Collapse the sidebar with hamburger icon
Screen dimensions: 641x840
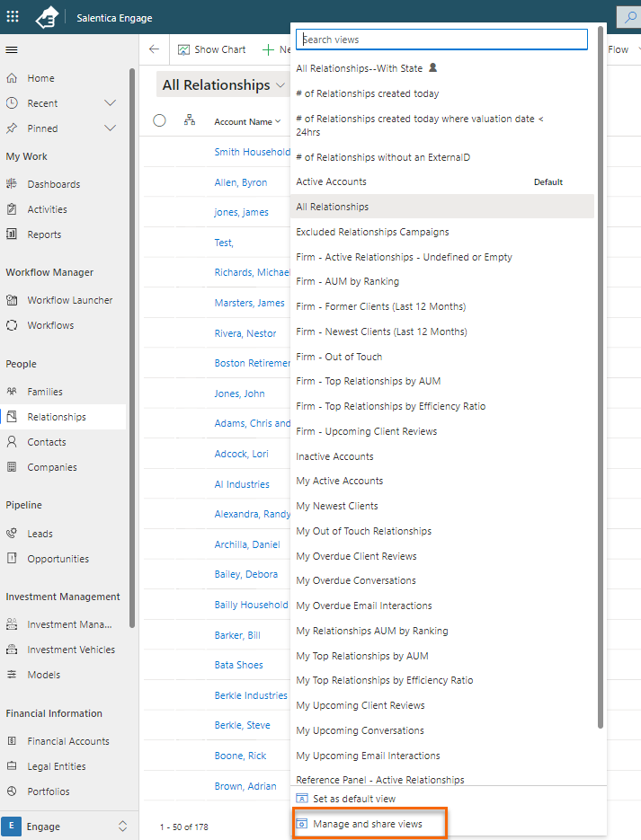click(12, 49)
